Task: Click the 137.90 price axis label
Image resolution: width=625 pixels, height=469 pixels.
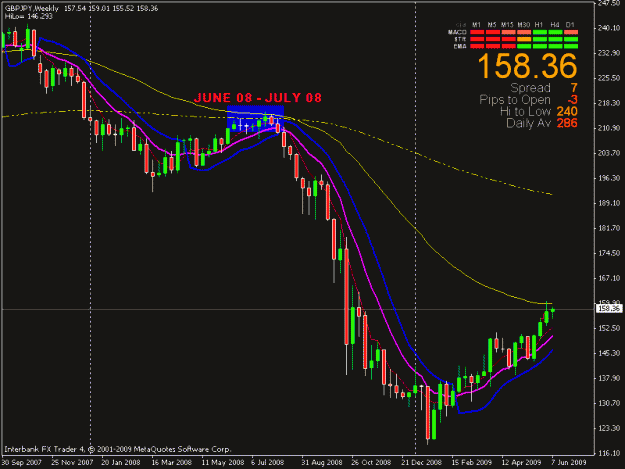Action: pos(609,378)
